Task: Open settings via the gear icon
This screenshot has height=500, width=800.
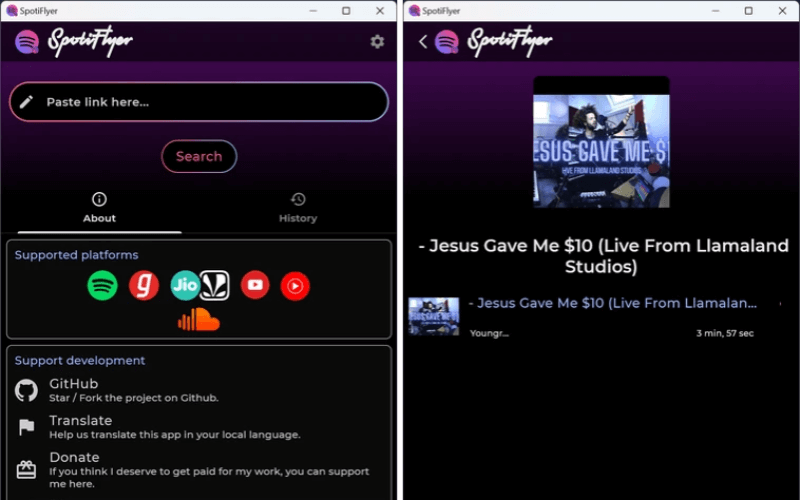Action: 377,41
